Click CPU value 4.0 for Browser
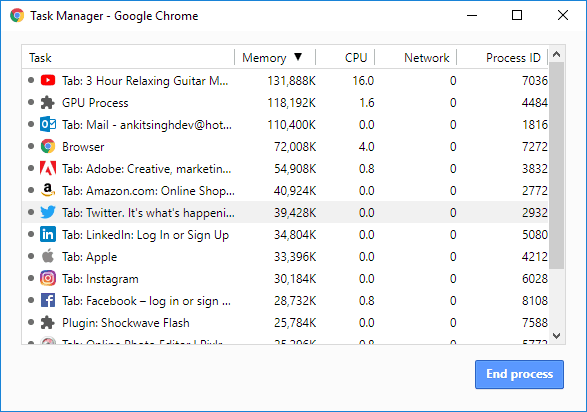The width and height of the screenshot is (587, 412). click(x=367, y=147)
